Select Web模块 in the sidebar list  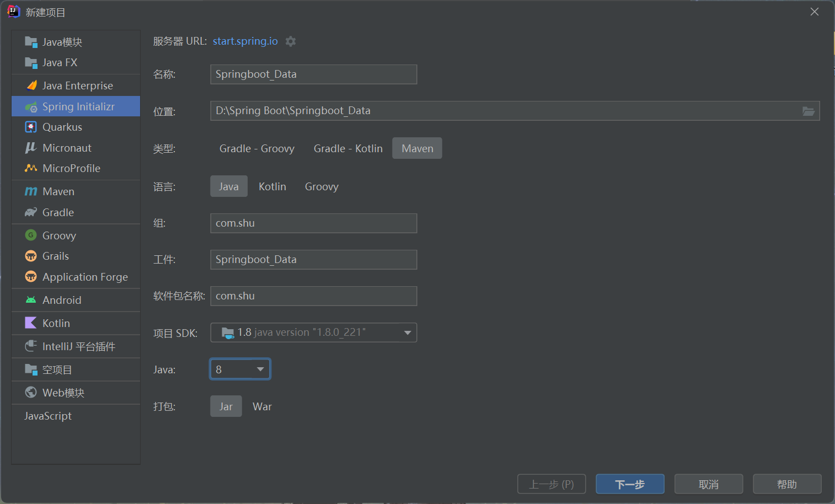coord(76,393)
